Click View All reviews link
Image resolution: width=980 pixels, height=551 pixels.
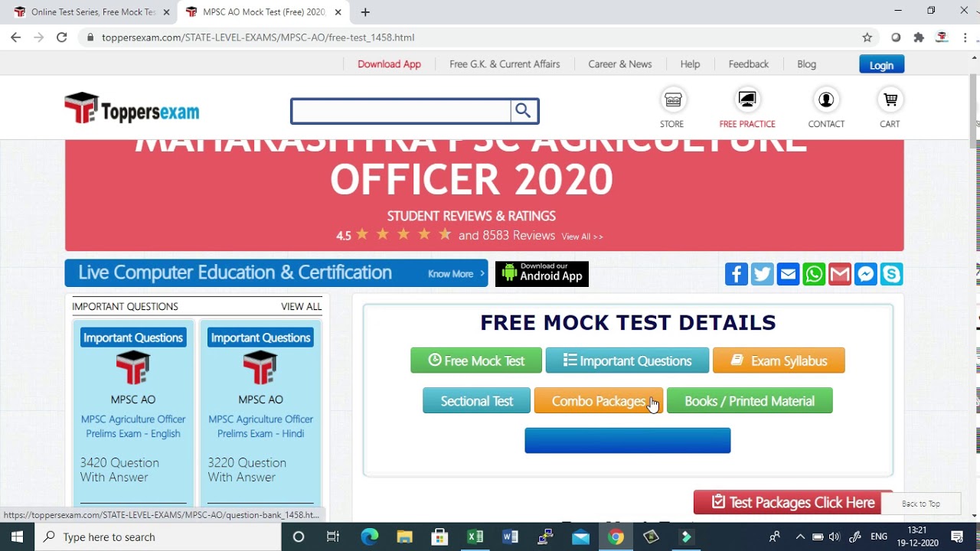point(583,236)
